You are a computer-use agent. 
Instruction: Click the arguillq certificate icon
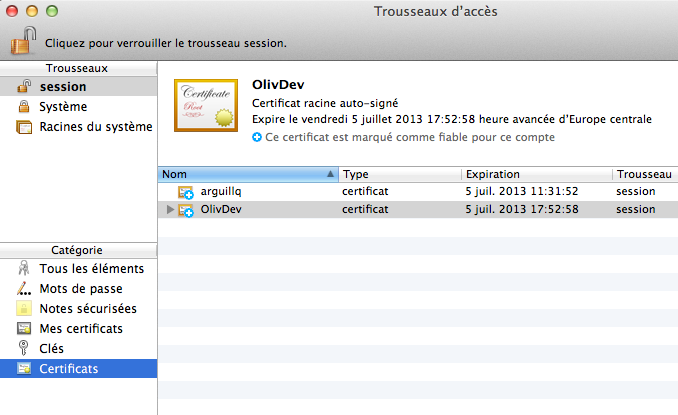click(186, 191)
